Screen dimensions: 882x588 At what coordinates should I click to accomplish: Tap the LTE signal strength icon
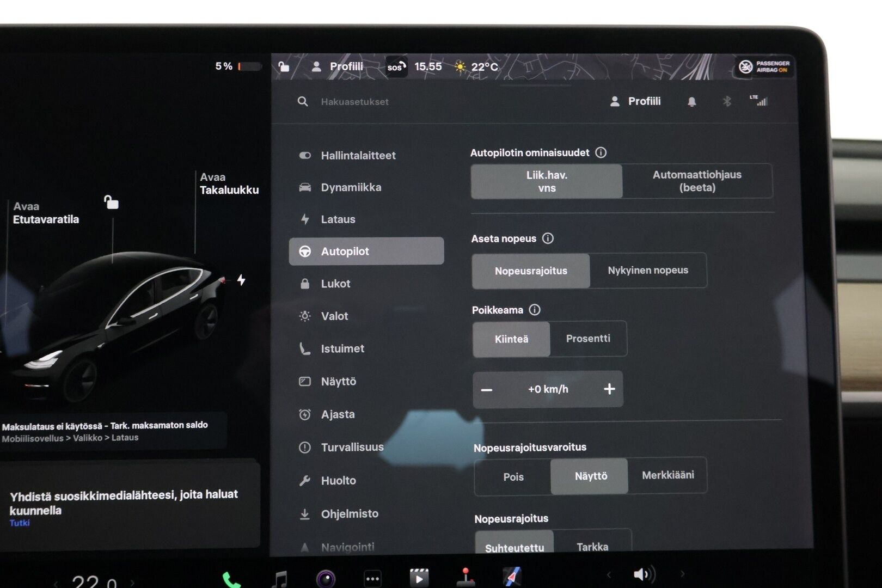click(x=758, y=101)
